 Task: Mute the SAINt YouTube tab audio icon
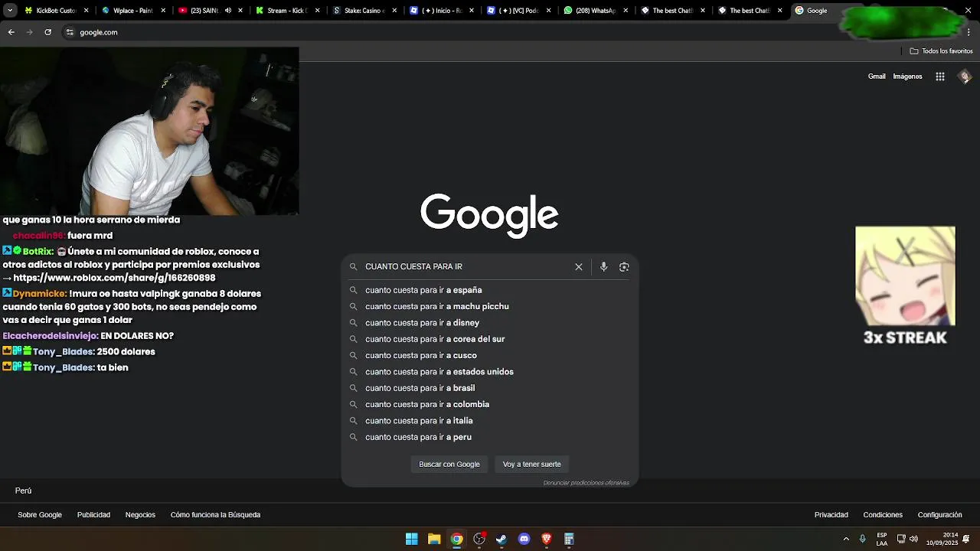[x=228, y=11]
